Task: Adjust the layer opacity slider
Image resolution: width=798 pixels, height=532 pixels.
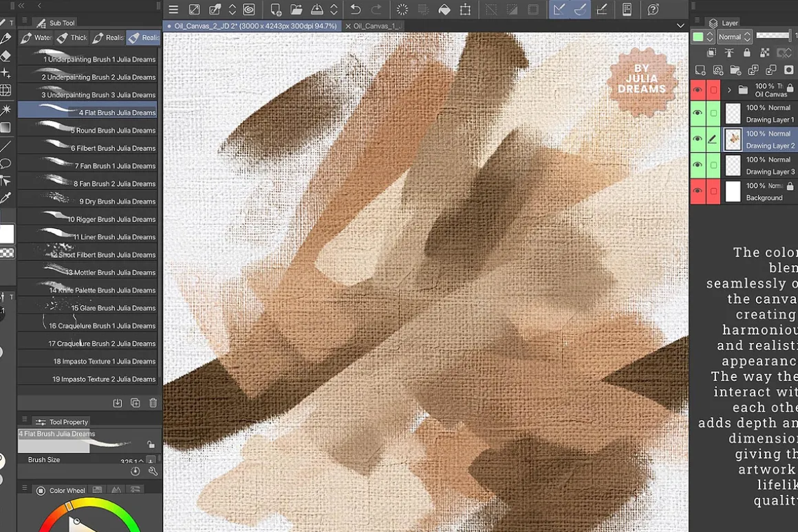Action: pos(773,36)
